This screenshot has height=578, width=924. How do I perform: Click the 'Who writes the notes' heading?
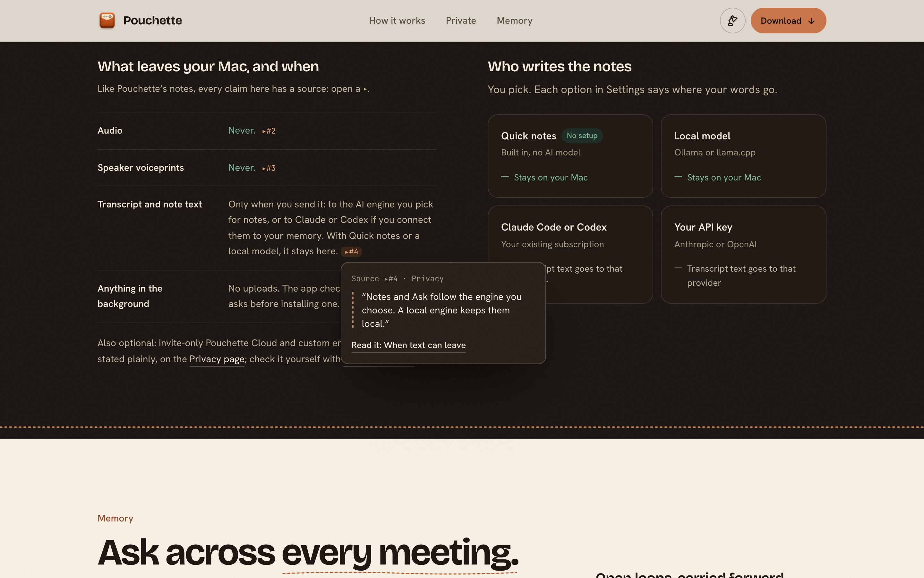tap(559, 66)
